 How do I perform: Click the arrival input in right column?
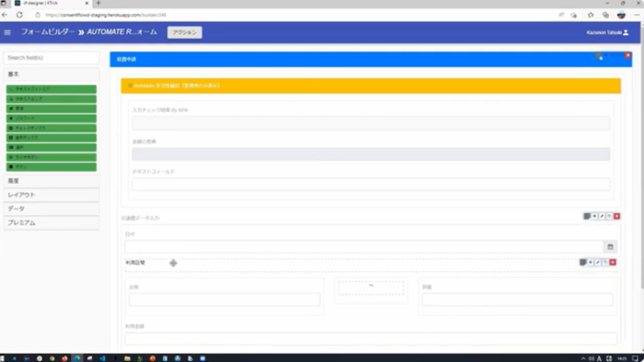point(517,300)
